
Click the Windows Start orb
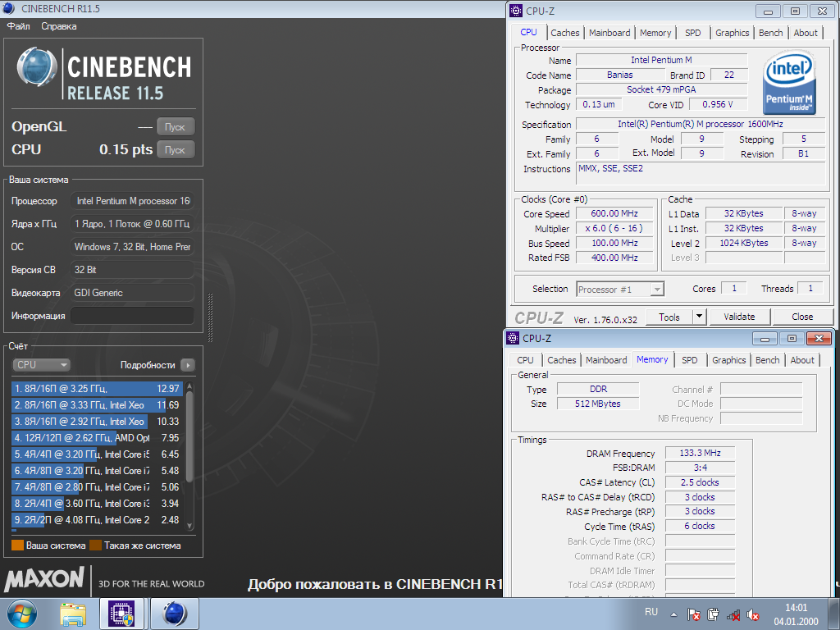coord(22,614)
